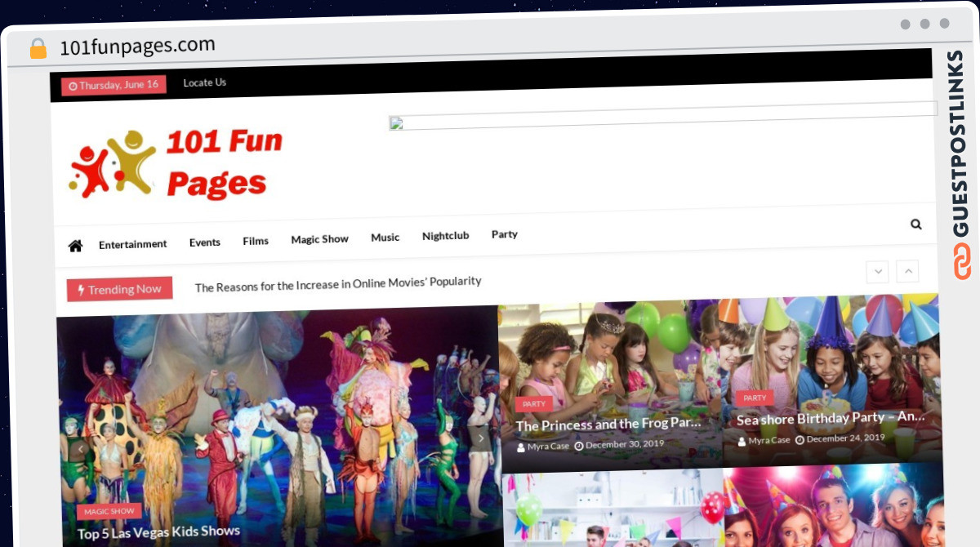Image resolution: width=980 pixels, height=547 pixels.
Task: Click author Myra Case on Sea shore post
Action: pyautogui.click(x=764, y=440)
